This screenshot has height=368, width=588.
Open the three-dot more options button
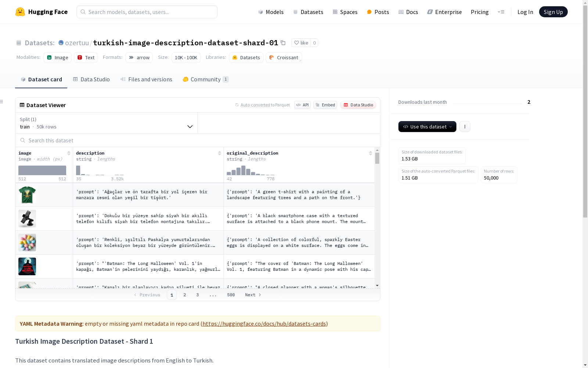click(x=465, y=127)
